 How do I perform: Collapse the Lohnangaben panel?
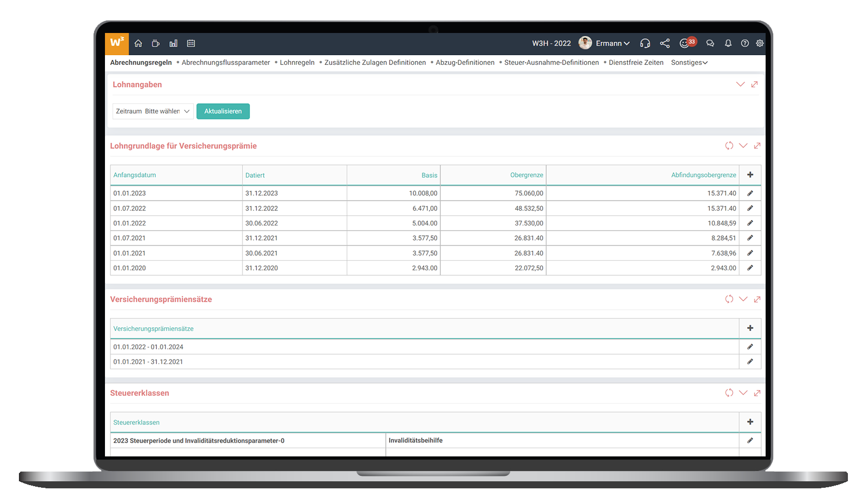tap(740, 84)
